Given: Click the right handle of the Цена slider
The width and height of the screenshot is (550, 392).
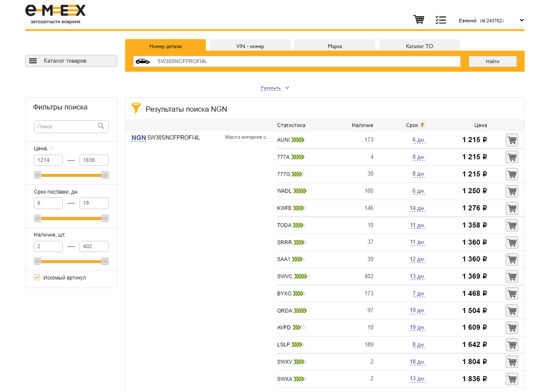Looking at the screenshot, I should [x=105, y=175].
